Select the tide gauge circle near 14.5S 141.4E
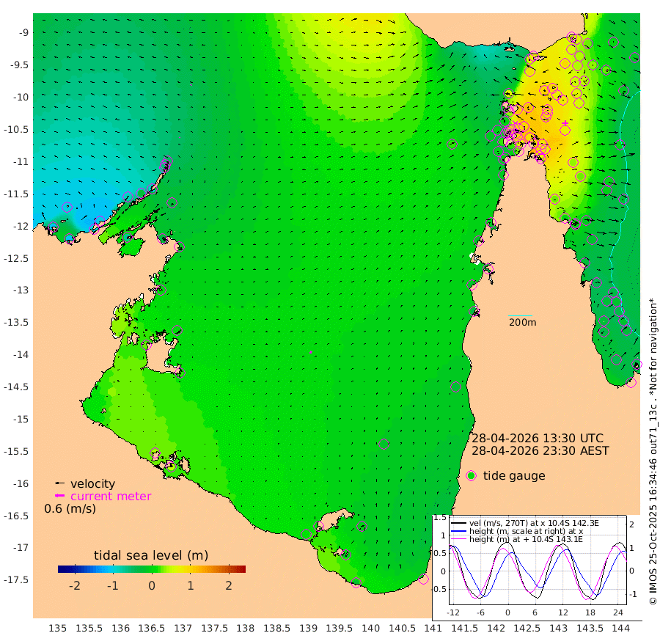This screenshot has height=644, width=660. coord(456,387)
